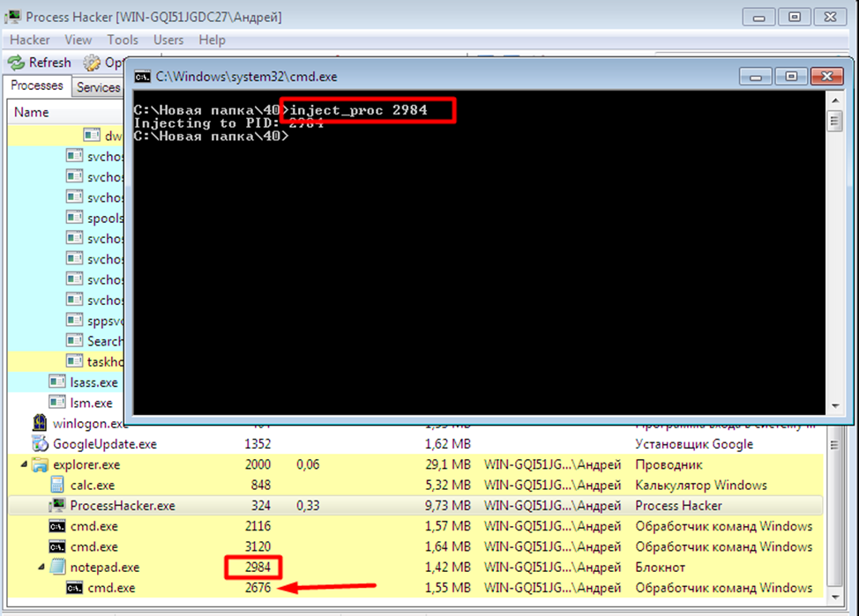Viewport: 859px width, 616px height.
Task: Click the cmd window title bar icon
Action: (x=143, y=77)
